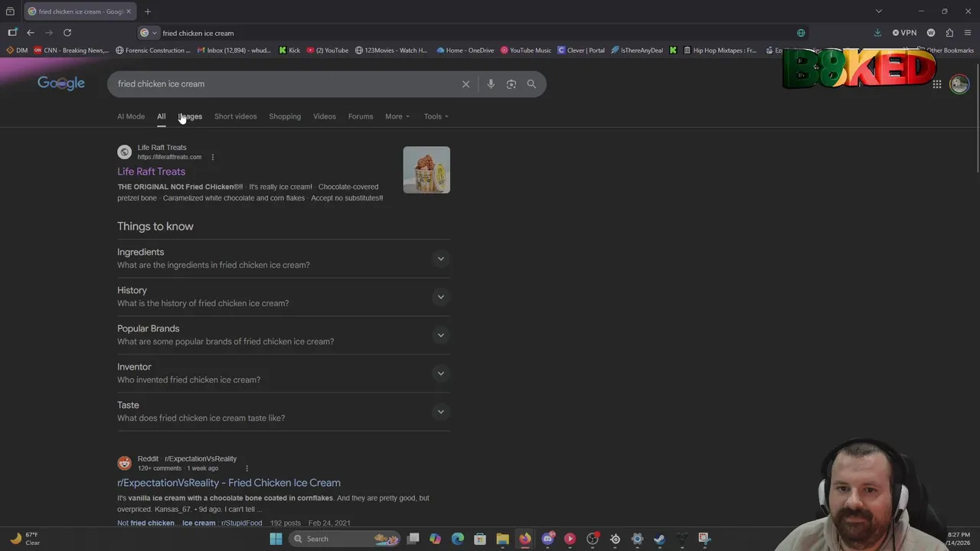Open Snipping Tool from the taskbar

(704, 539)
